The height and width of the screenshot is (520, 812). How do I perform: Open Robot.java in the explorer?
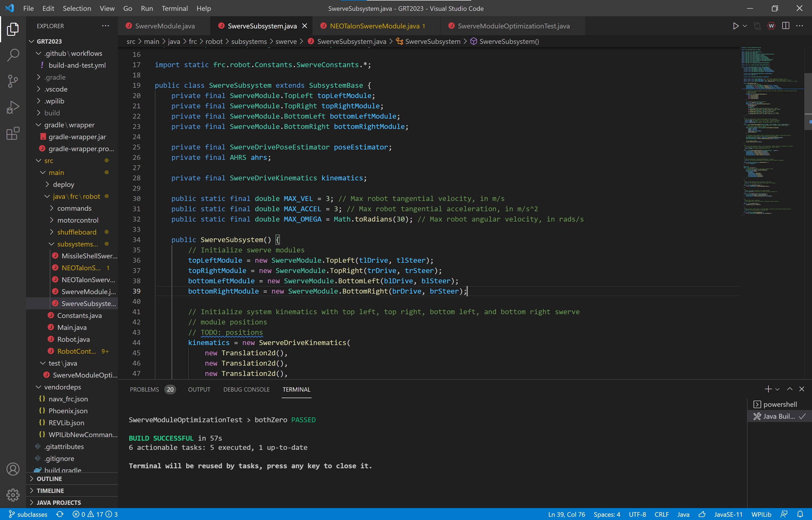(72, 339)
